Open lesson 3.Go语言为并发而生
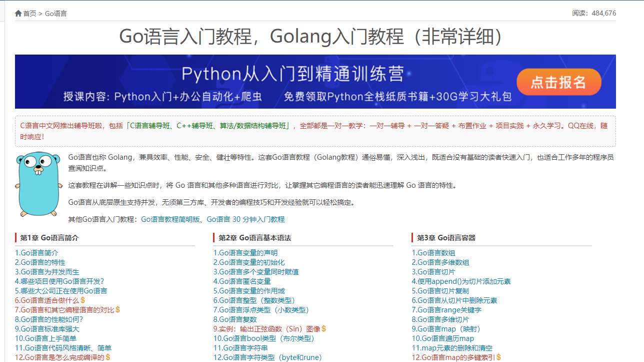The width and height of the screenshot is (644, 362). click(x=47, y=272)
